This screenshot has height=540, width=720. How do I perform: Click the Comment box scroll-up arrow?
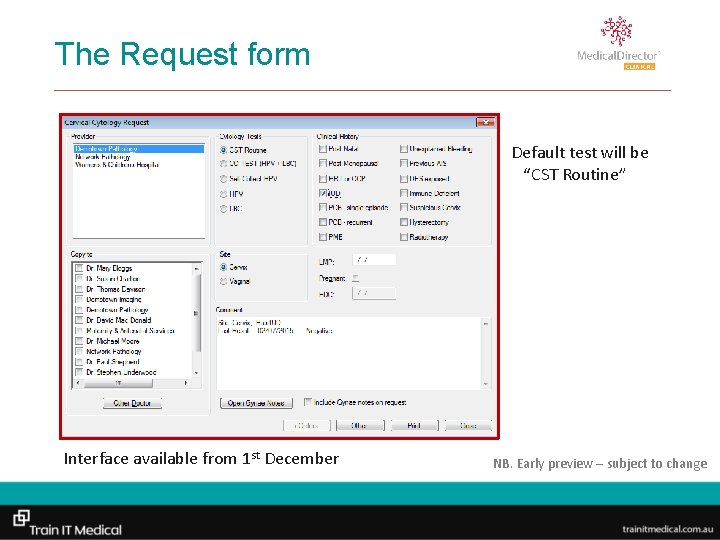[486, 323]
